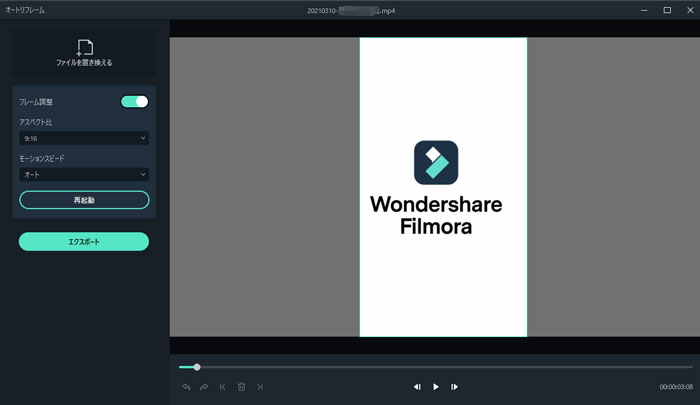
Task: Open the アスペクト比 9:16 dropdown
Action: (x=84, y=138)
